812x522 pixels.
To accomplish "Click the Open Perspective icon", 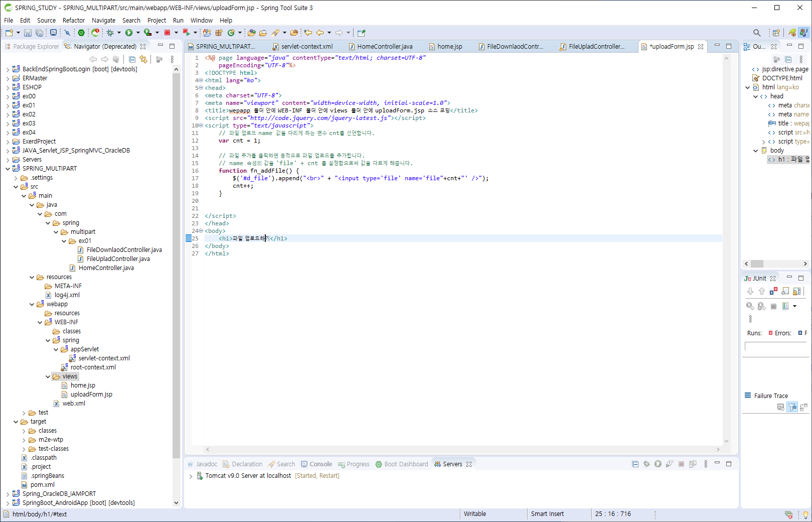I will click(776, 33).
